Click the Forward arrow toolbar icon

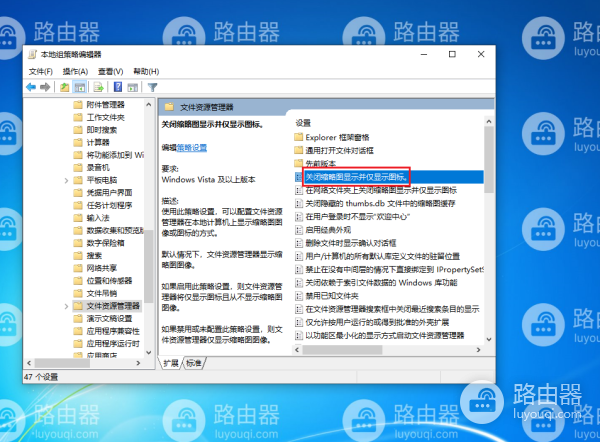pos(45,87)
